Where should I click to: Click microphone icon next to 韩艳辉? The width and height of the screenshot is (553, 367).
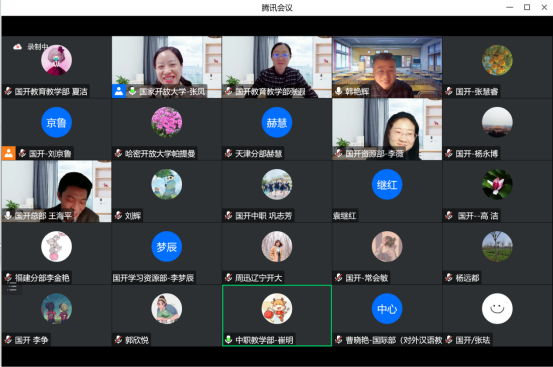point(338,91)
